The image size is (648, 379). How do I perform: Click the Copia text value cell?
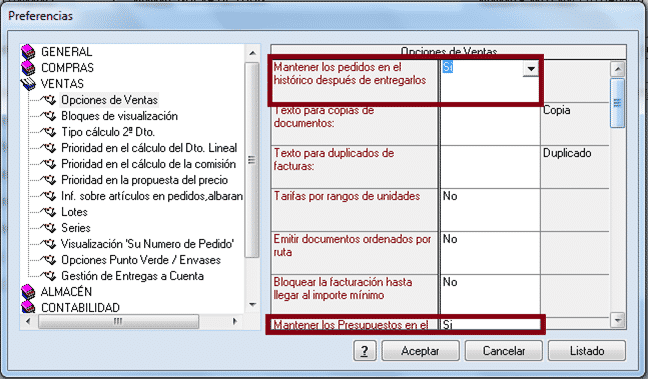click(575, 124)
